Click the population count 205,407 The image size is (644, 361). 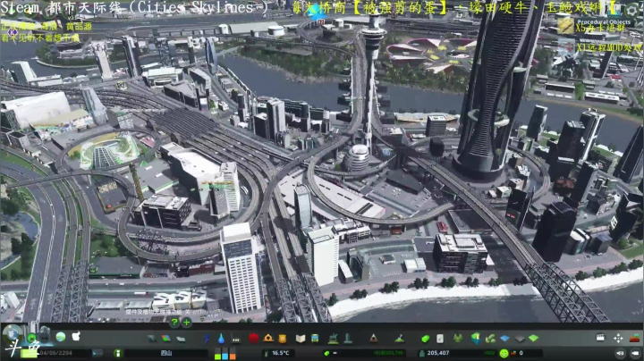(437, 353)
